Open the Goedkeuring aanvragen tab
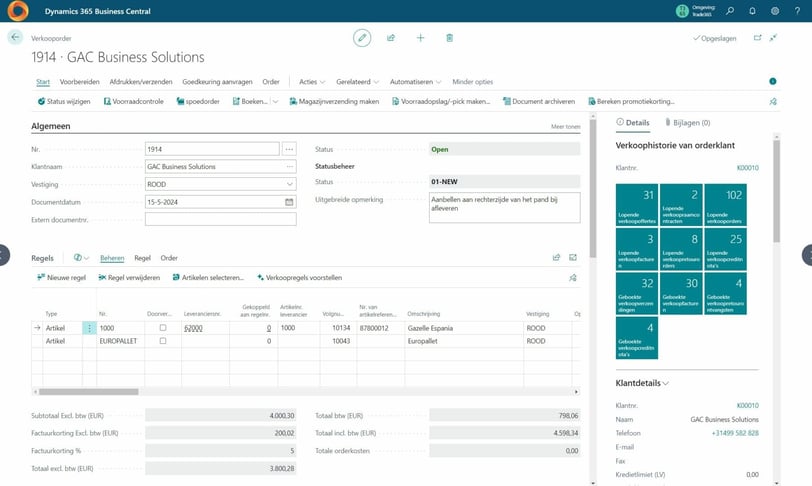Viewport: 812px width, 486px height. (x=218, y=82)
